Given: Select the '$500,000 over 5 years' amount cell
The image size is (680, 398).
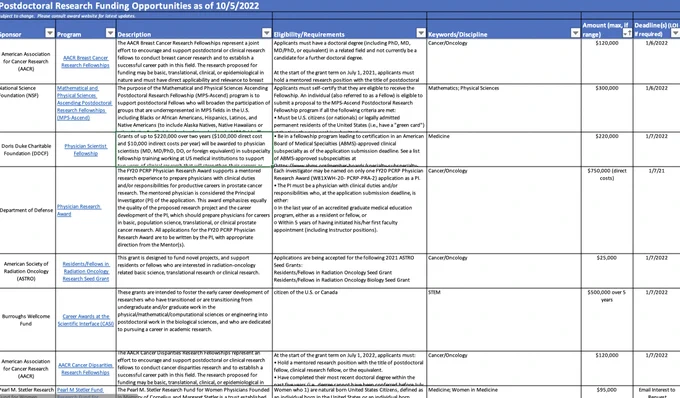Looking at the screenshot, I should click(x=607, y=320).
